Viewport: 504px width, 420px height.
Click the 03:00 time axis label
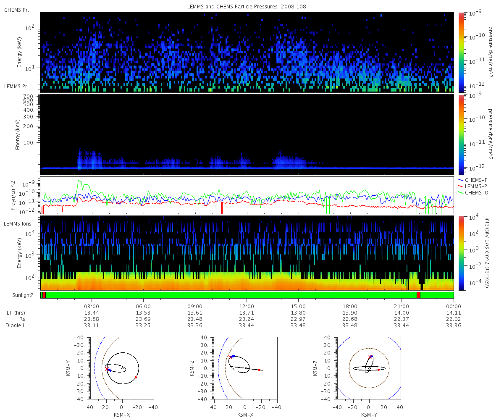[x=92, y=306]
